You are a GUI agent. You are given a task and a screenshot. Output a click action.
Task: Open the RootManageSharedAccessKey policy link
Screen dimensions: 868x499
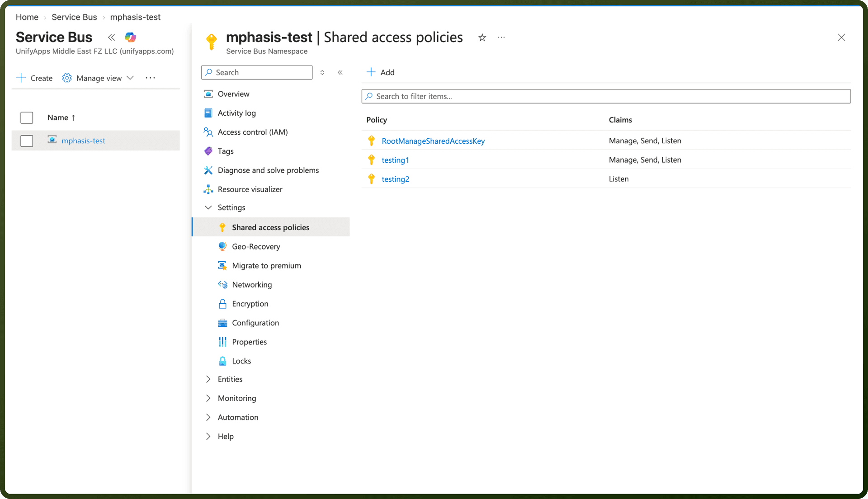(x=433, y=141)
